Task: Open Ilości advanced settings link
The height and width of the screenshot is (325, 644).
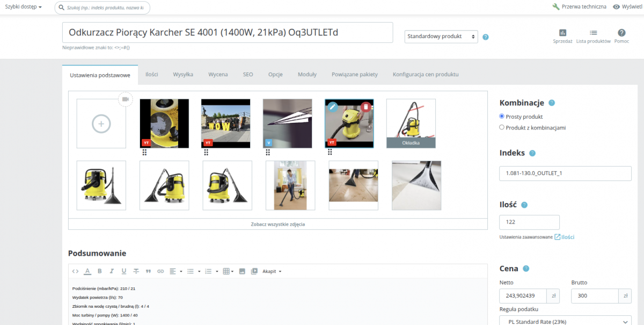Action: [567, 236]
